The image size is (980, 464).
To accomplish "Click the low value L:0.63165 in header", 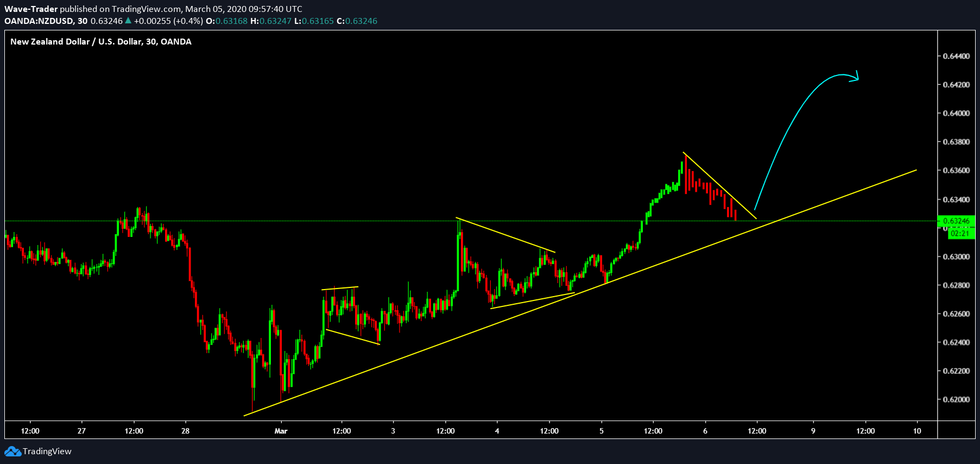I will pyautogui.click(x=314, y=21).
